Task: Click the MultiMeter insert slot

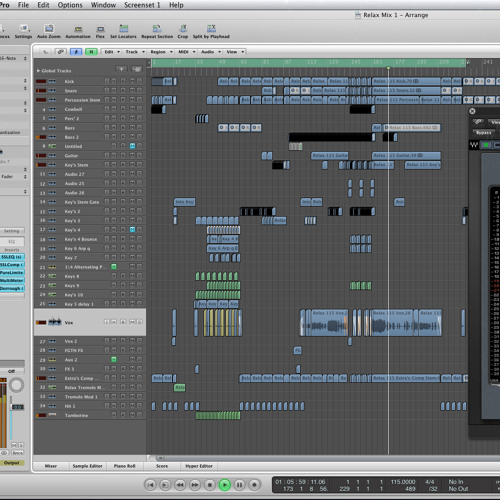Action: click(x=12, y=280)
